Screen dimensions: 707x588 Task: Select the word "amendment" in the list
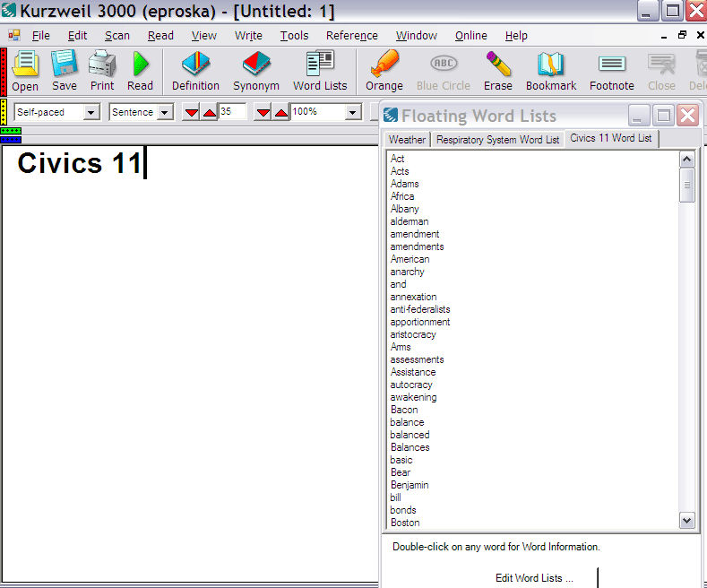coord(414,234)
